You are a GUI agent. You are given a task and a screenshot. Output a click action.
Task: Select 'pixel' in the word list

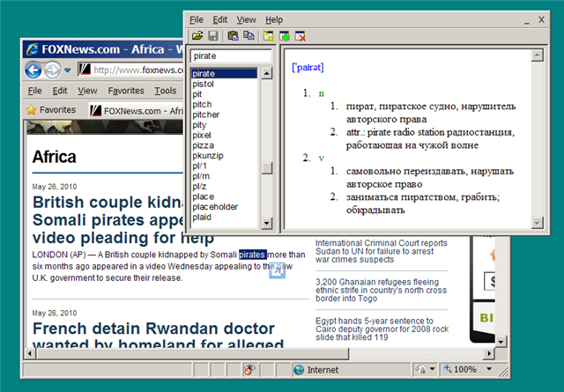click(x=224, y=136)
